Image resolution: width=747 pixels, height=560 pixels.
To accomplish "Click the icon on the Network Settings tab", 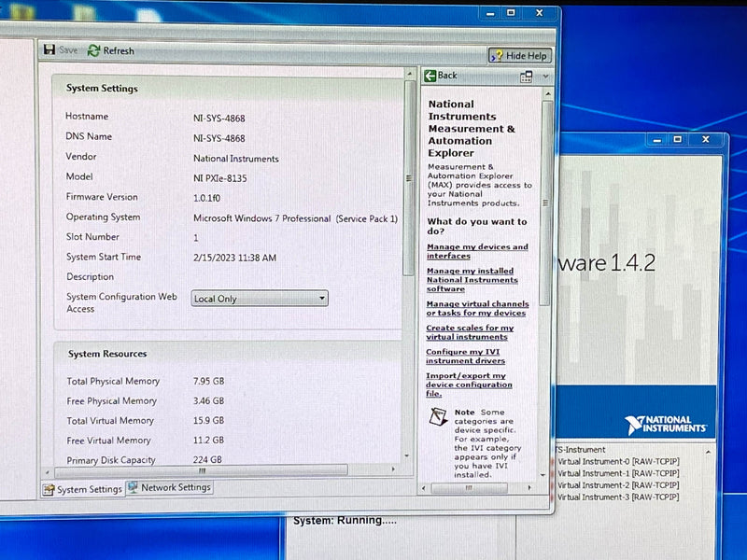I will click(133, 487).
